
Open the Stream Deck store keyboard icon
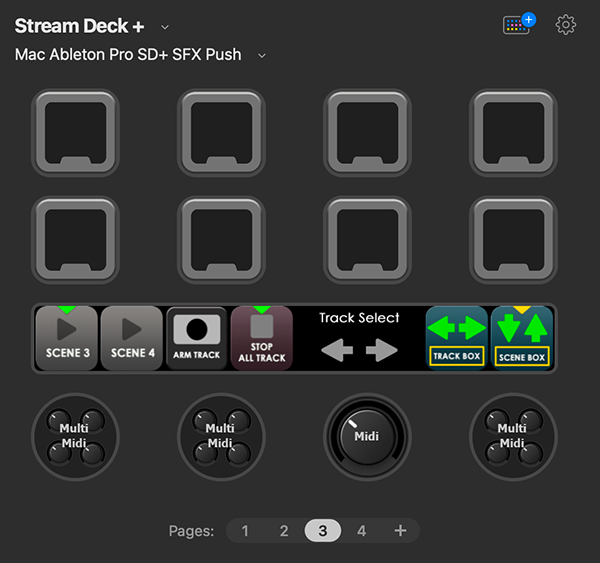tap(519, 24)
